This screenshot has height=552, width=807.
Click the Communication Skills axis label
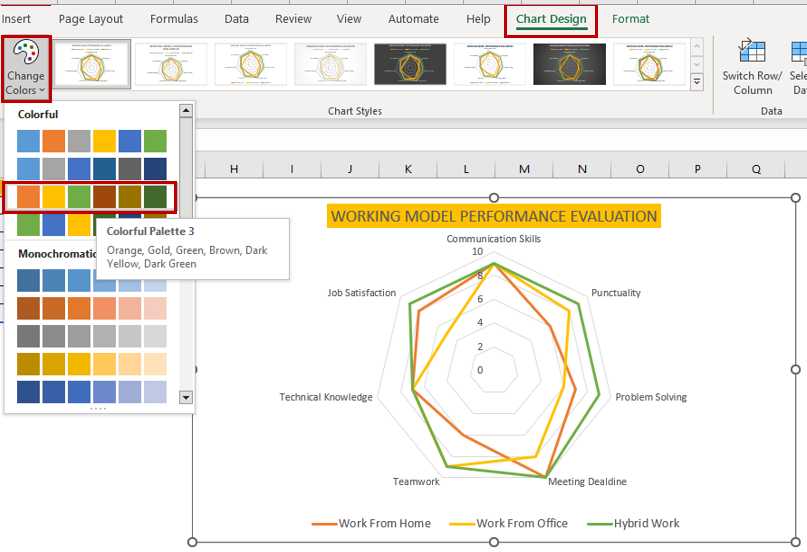[494, 239]
